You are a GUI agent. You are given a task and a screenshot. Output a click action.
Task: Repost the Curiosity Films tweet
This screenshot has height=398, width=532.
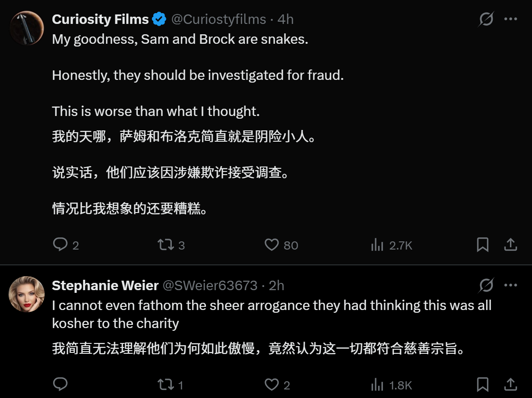[x=171, y=245]
